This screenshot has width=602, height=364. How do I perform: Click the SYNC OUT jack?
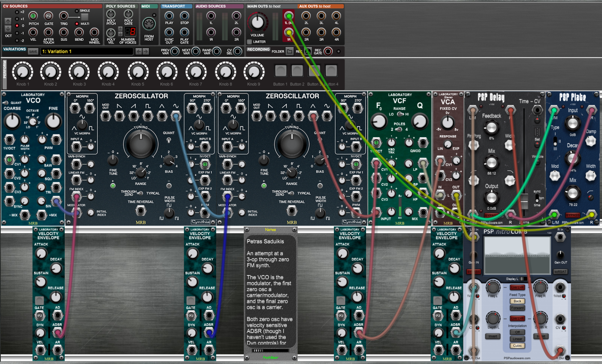click(x=169, y=32)
